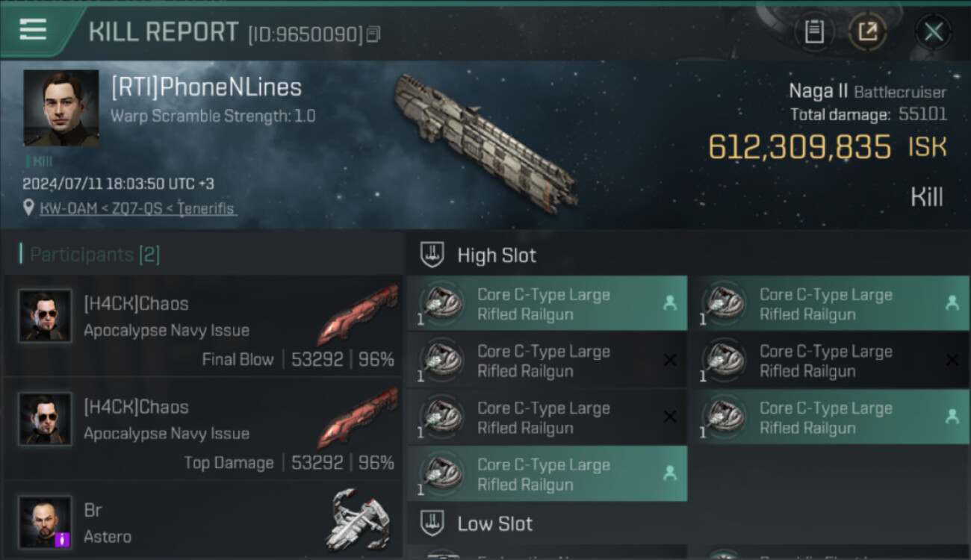Select the bottom highlighted Rifled Railgun module
This screenshot has height=560, width=971.
547,474
